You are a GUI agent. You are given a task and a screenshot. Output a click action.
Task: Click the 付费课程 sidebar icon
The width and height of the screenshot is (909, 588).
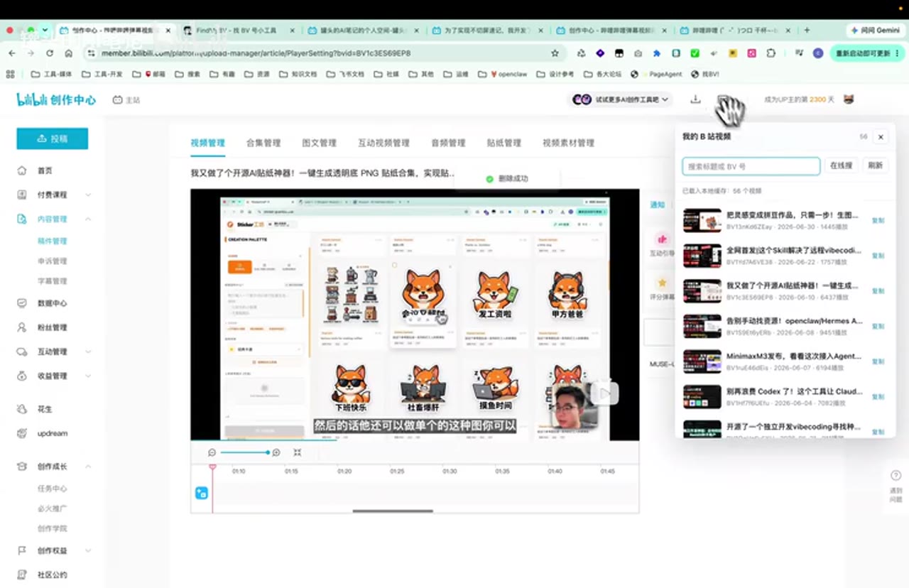[x=22, y=195]
